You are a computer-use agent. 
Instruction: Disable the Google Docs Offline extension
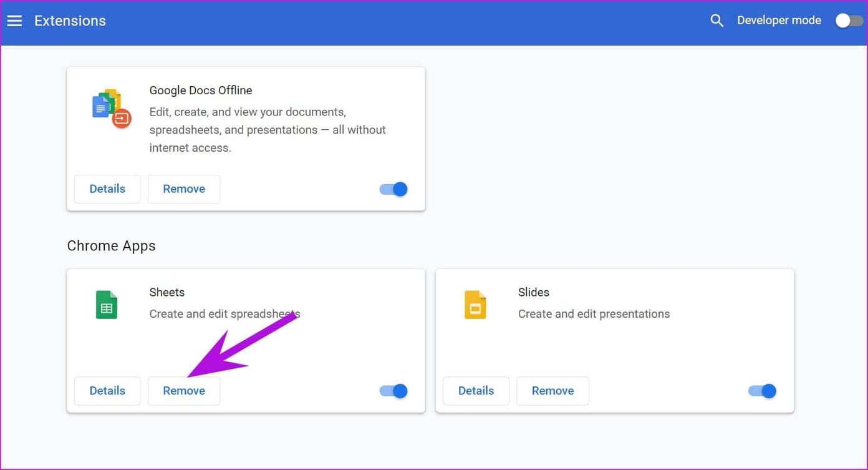tap(393, 189)
